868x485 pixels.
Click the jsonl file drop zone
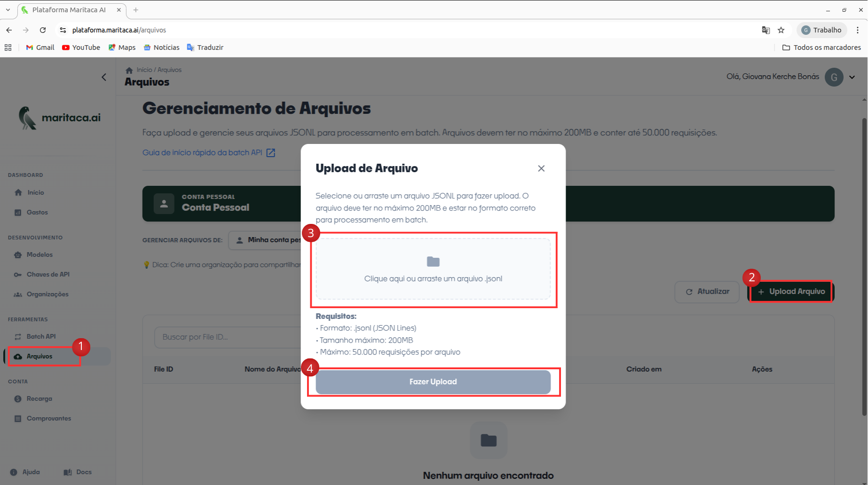click(433, 269)
